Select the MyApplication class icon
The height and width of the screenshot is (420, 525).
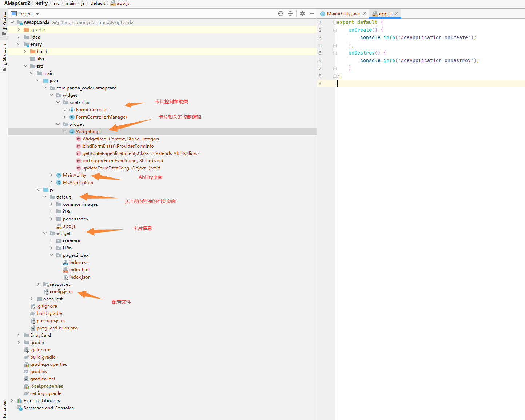coord(59,183)
